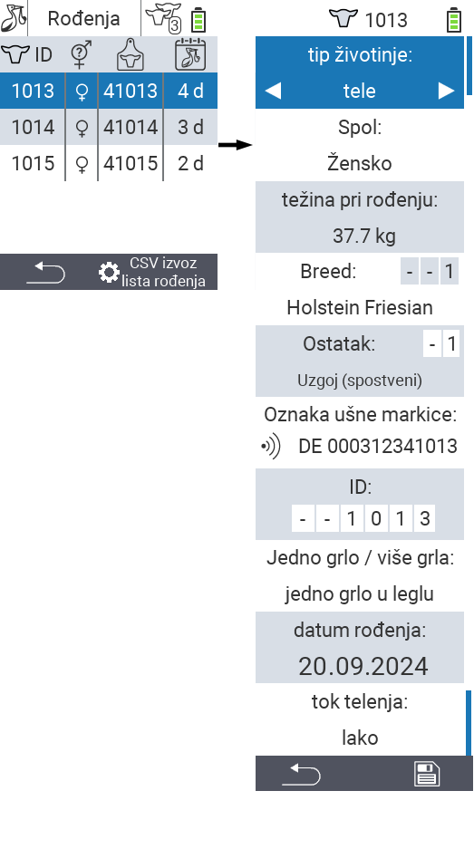Select previous animal type with left arrow
This screenshot has width=474, height=868.
273,91
